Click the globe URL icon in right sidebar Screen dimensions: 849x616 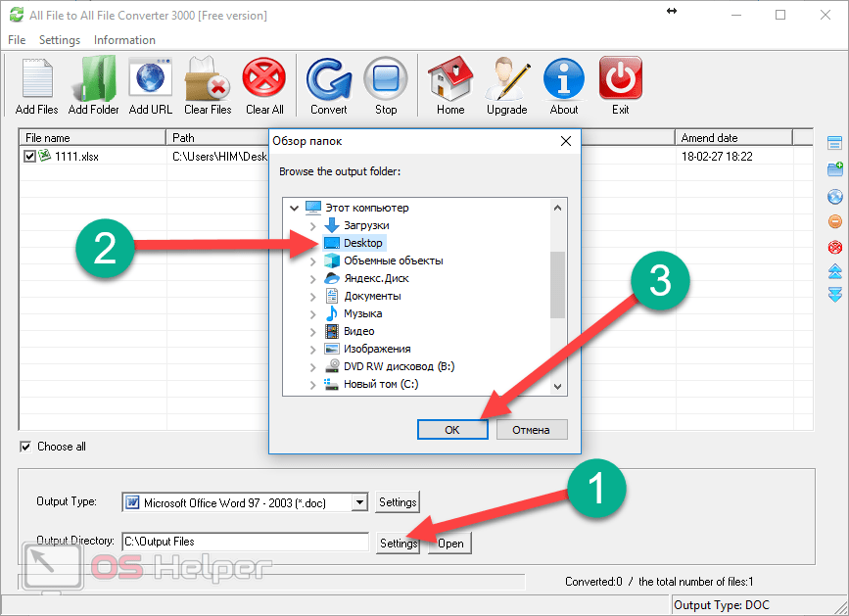click(x=835, y=196)
